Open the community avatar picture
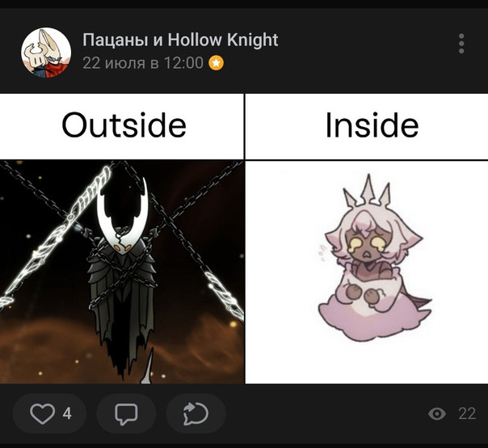 (x=46, y=53)
